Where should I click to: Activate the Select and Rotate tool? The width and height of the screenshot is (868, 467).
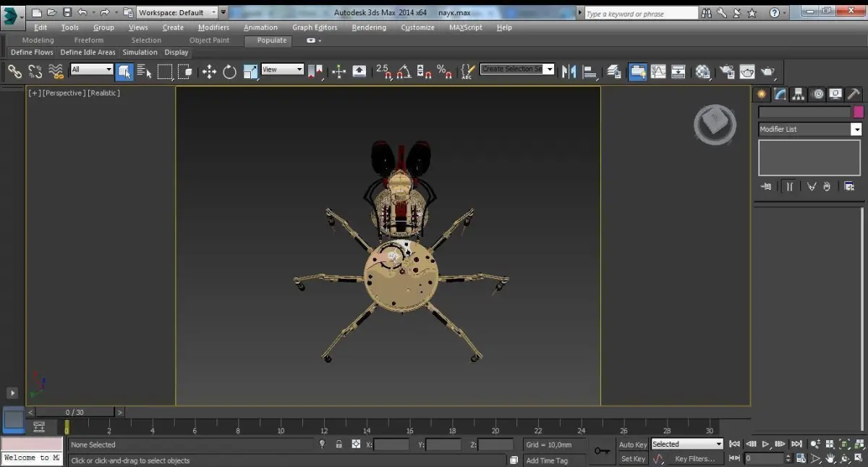(x=229, y=71)
